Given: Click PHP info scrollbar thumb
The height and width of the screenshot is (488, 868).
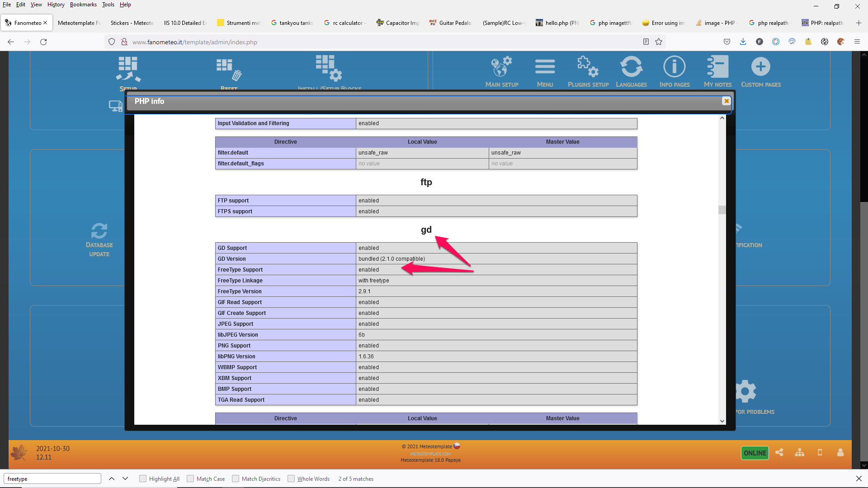Looking at the screenshot, I should pos(722,210).
